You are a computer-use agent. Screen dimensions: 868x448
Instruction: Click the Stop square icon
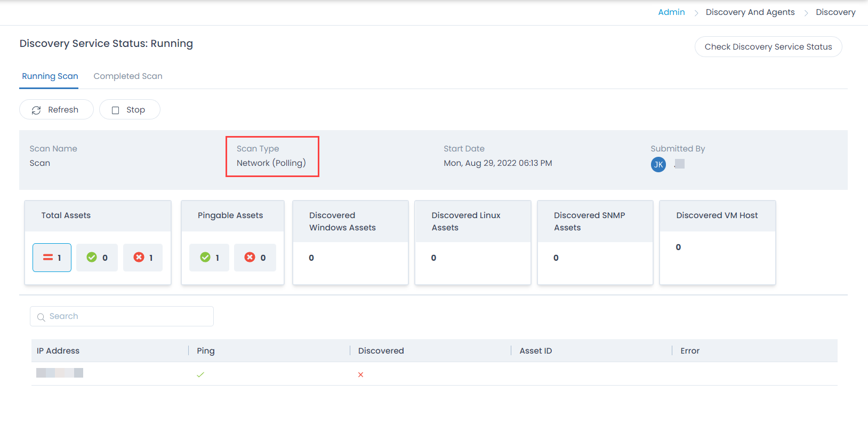(x=115, y=110)
